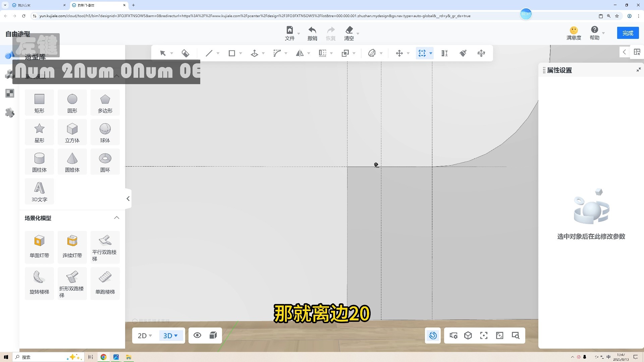The width and height of the screenshot is (644, 362).
Task: Add the 折形双跑楼梯 stair model
Action: pyautogui.click(x=72, y=284)
